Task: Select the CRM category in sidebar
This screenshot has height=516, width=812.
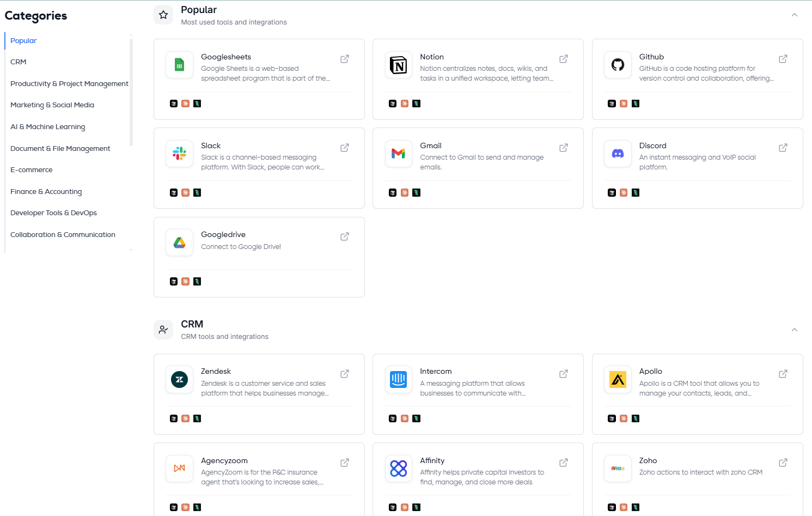Action: [19, 62]
